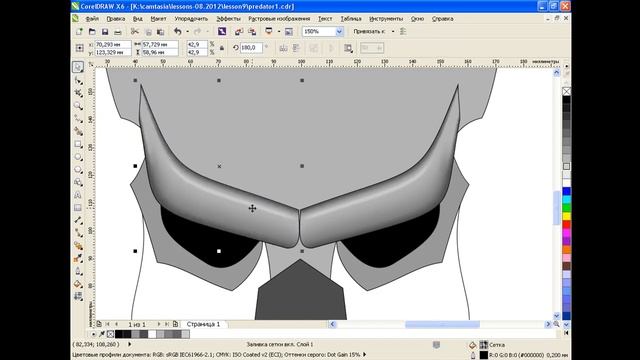Click the Y position field 123,329 мм
Image resolution: width=640 pixels, height=360 pixels.
[113, 52]
